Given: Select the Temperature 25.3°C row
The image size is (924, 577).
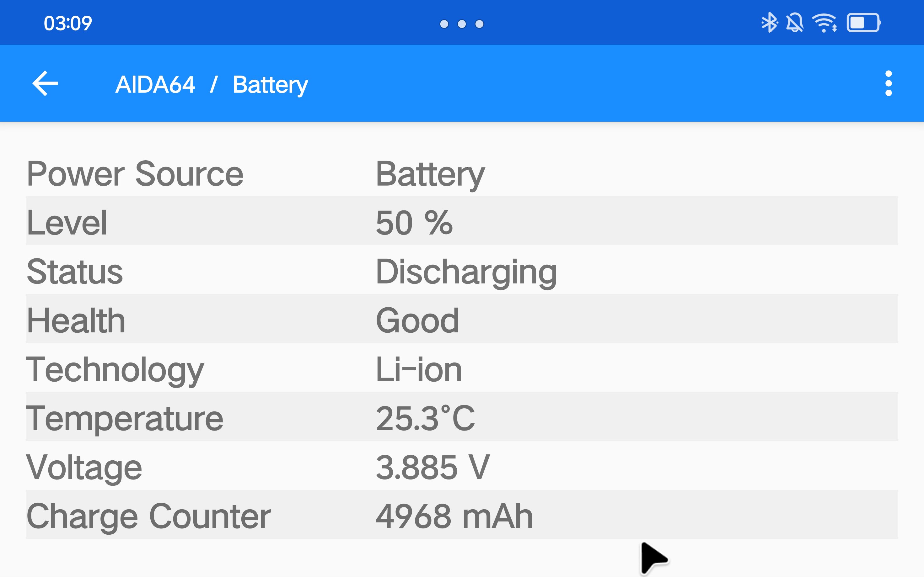Looking at the screenshot, I should [x=462, y=417].
